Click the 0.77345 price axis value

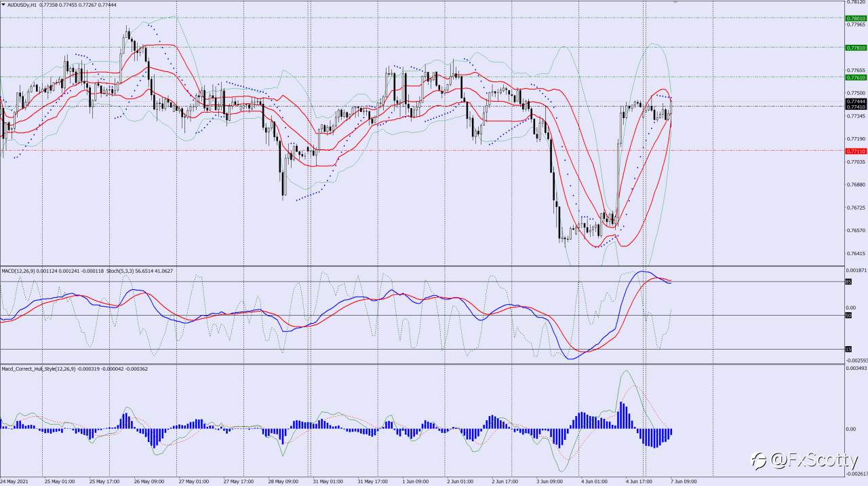click(856, 116)
